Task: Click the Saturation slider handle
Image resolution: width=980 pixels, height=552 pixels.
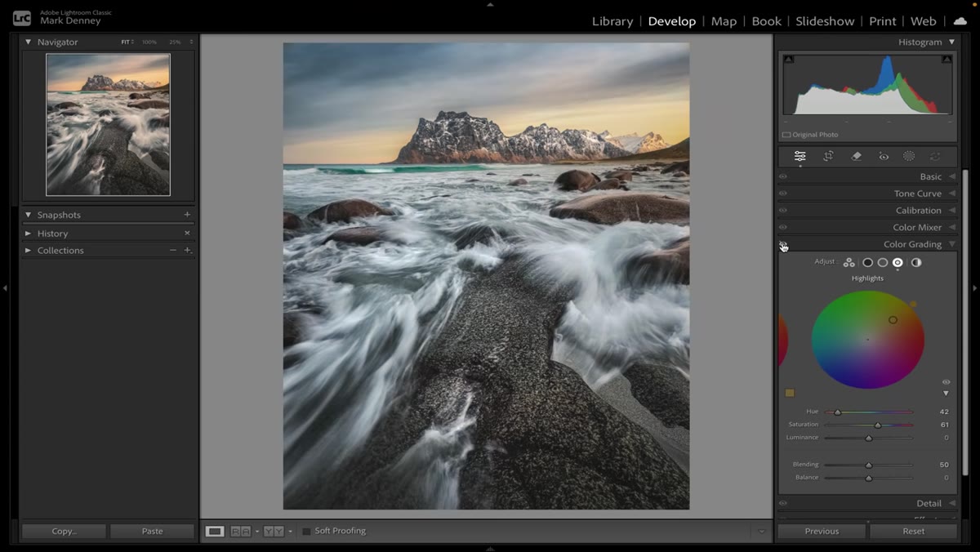Action: pyautogui.click(x=878, y=425)
